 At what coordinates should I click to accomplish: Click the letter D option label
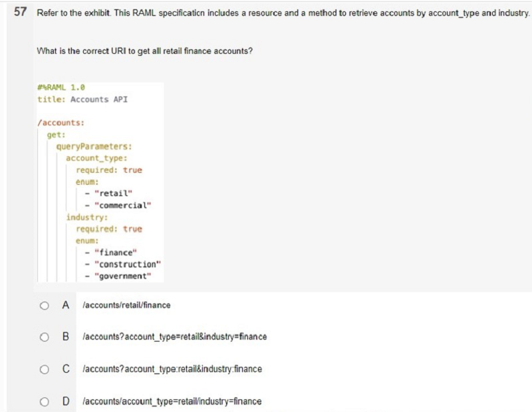coord(66,401)
